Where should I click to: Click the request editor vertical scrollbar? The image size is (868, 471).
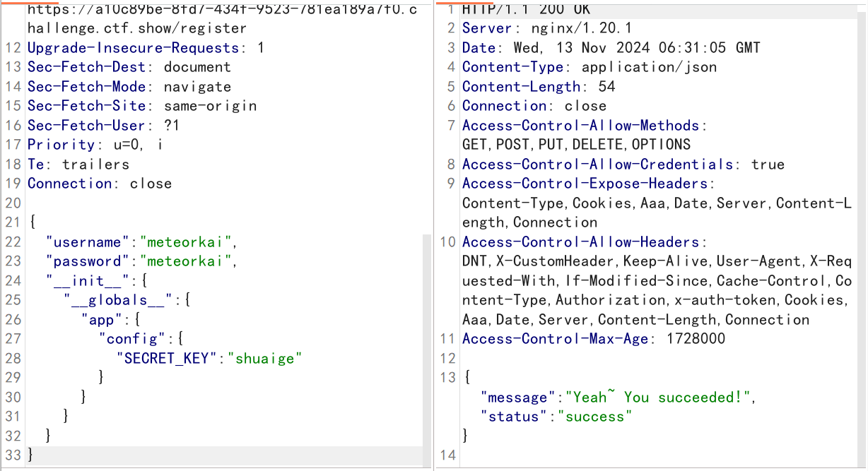tap(426, 351)
